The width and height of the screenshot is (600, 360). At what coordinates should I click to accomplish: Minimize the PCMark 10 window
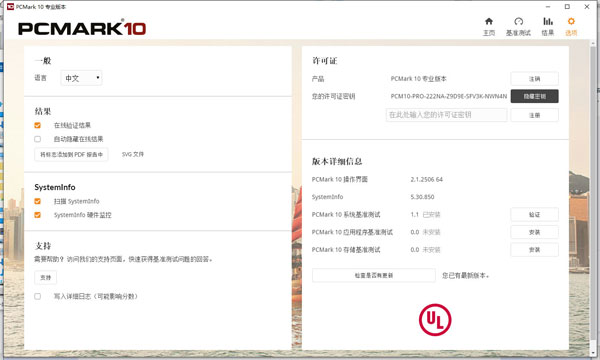548,7
